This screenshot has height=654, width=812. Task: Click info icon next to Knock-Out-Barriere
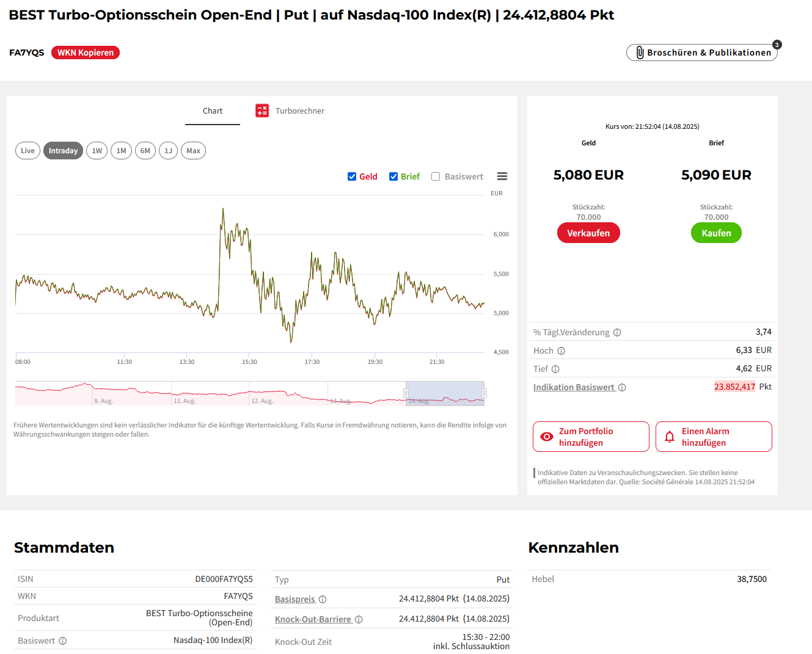pos(359,620)
